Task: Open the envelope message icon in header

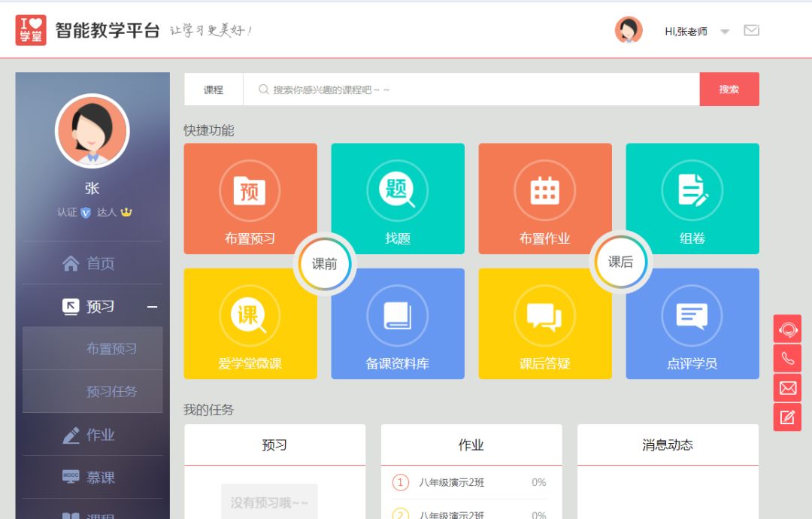Action: pos(751,30)
